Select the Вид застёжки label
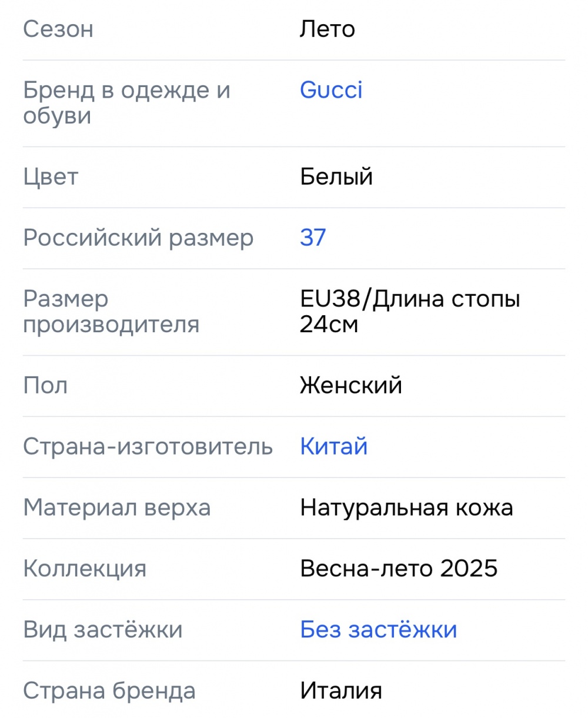The image size is (588, 718). tap(103, 630)
